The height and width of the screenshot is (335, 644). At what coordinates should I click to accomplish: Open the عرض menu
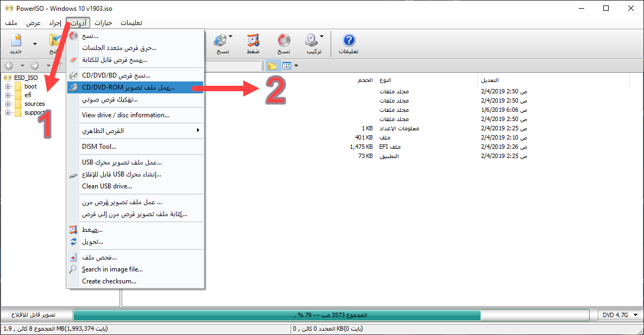[x=33, y=23]
